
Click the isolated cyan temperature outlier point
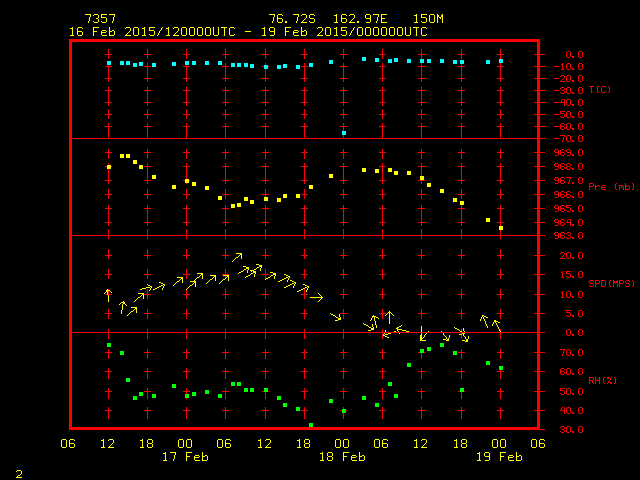pos(344,133)
